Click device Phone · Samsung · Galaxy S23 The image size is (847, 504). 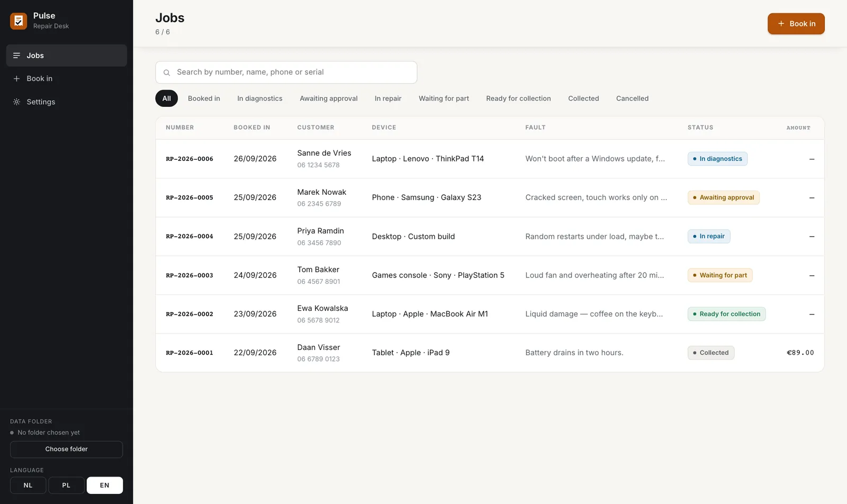pyautogui.click(x=426, y=197)
